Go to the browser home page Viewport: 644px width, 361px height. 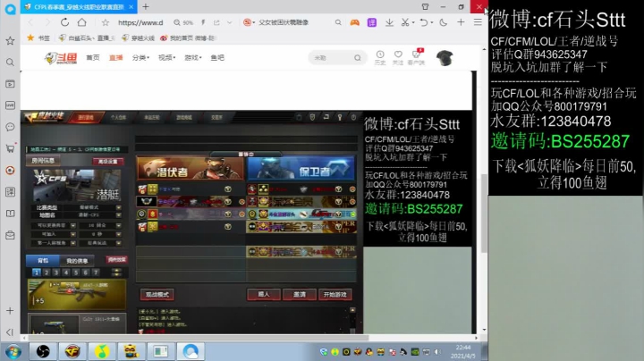pyautogui.click(x=81, y=22)
